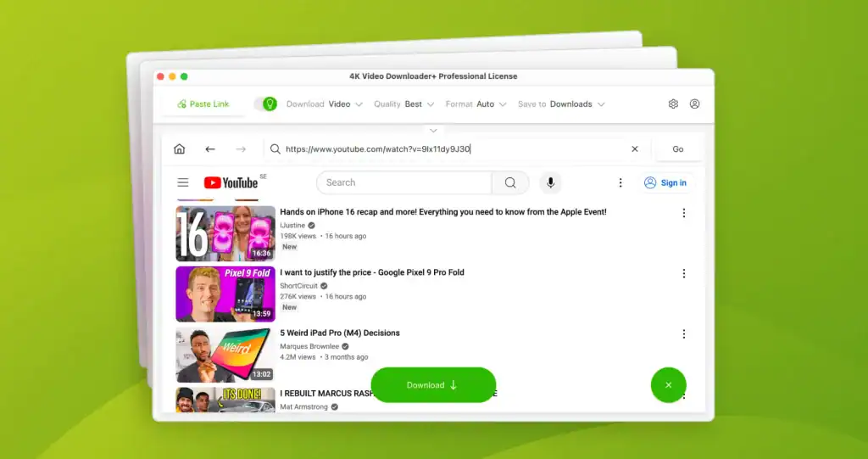Click the window title '4K Video Downloader+ Professional License'
This screenshot has width=868, height=459.
pyautogui.click(x=433, y=76)
